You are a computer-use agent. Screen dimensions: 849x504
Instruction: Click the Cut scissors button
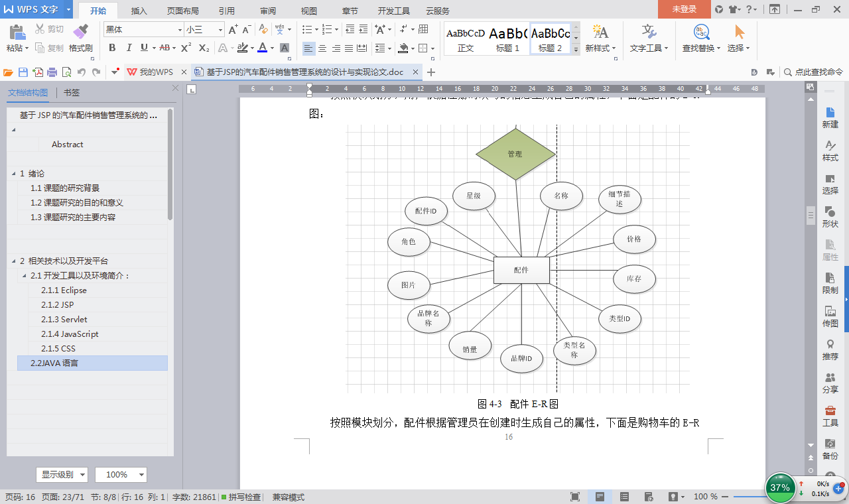[49, 29]
